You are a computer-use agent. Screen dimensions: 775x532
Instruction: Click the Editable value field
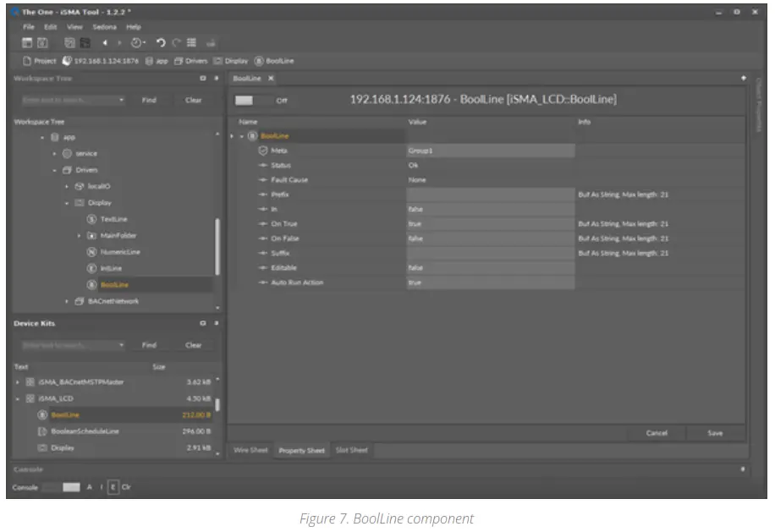click(x=491, y=268)
